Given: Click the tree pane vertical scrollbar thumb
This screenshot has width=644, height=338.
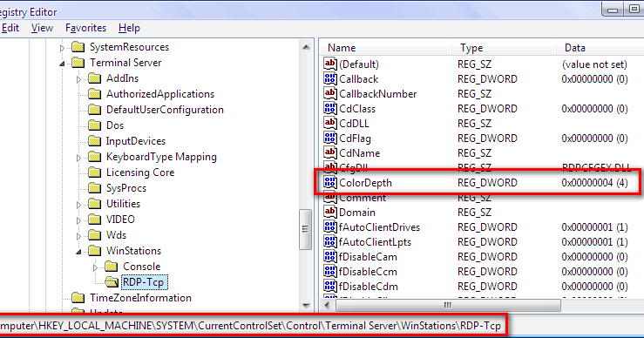Looking at the screenshot, I should tap(305, 229).
